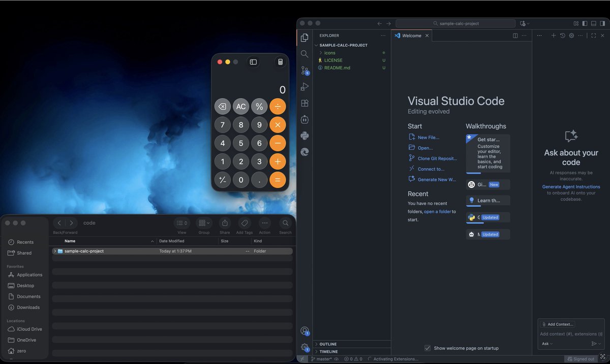Click the Search icon in Finder toolbar
The height and width of the screenshot is (364, 610).
[285, 223]
